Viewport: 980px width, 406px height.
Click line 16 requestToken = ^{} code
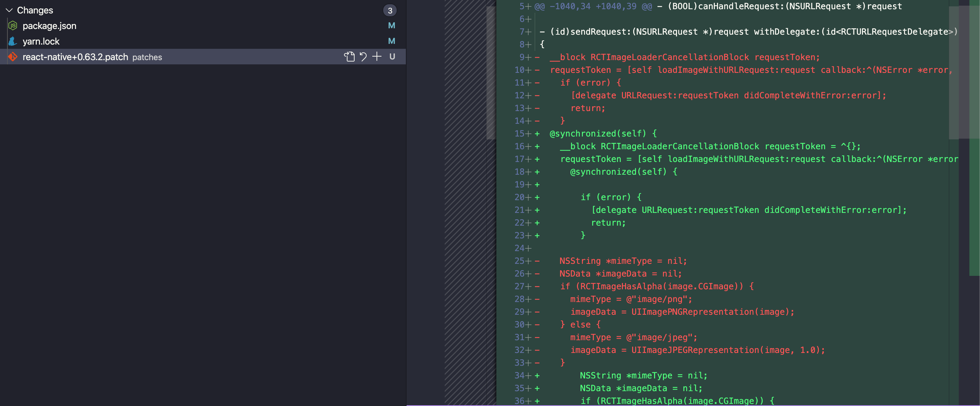tap(710, 146)
